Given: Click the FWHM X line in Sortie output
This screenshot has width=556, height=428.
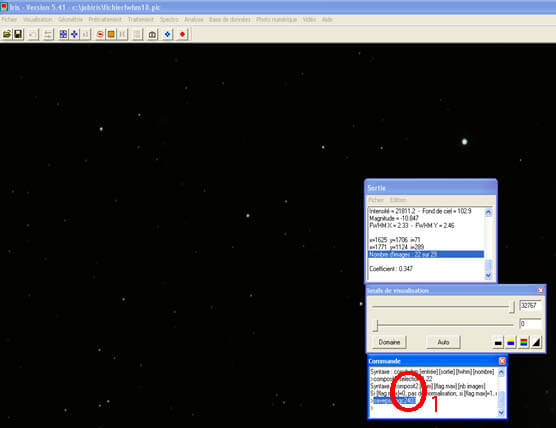Looking at the screenshot, I should pyautogui.click(x=412, y=226).
